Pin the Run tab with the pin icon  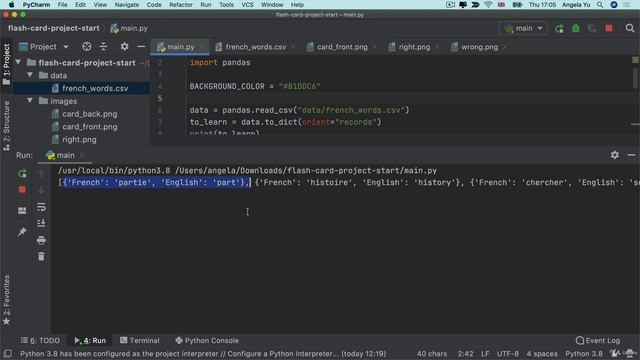tap(22, 232)
